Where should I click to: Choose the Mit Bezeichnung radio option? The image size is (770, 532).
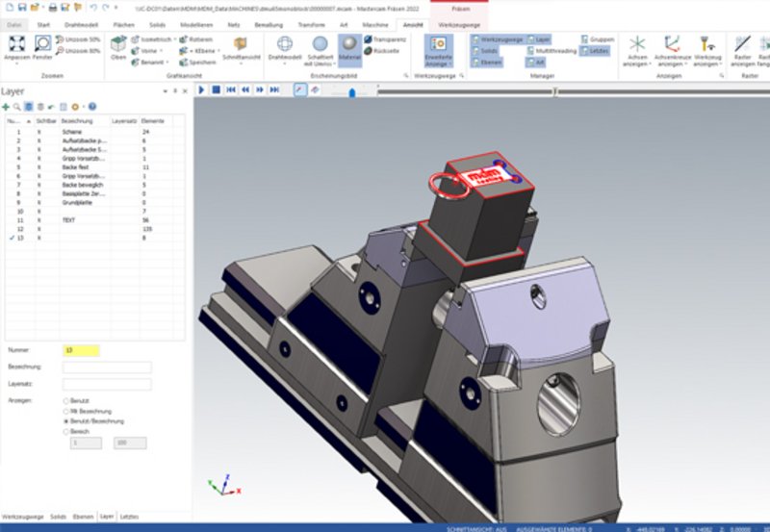[x=65, y=411]
